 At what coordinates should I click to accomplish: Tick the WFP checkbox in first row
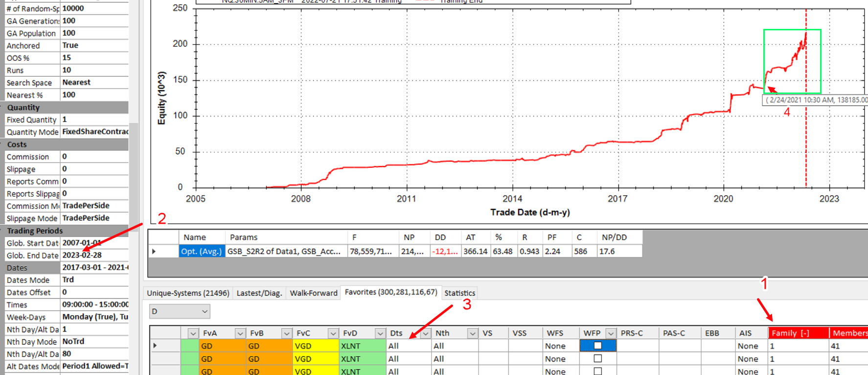[x=597, y=346]
